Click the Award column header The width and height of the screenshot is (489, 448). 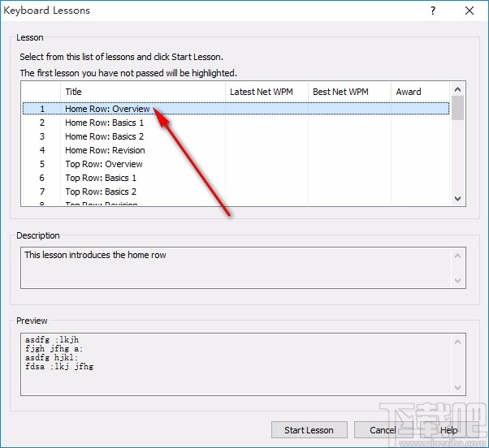(420, 92)
